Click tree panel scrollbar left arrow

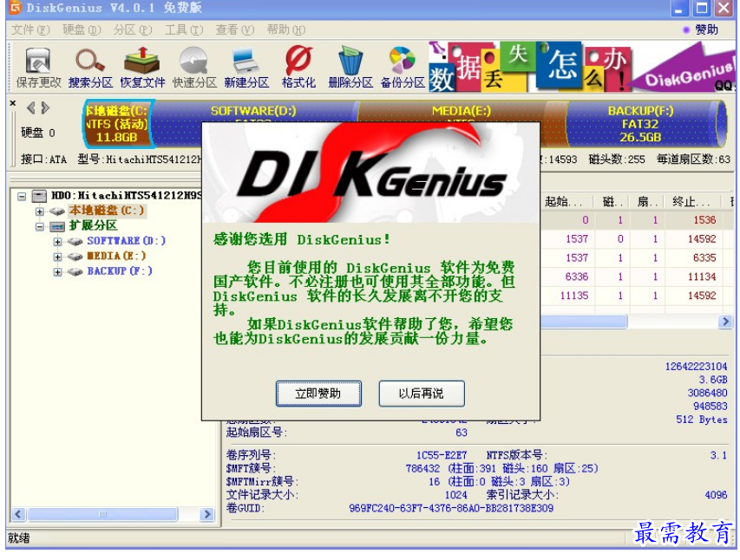coord(18,514)
